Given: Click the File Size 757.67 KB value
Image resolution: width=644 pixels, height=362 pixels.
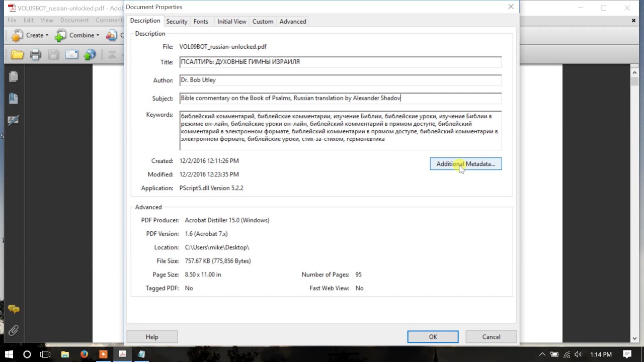Looking at the screenshot, I should coord(218,261).
